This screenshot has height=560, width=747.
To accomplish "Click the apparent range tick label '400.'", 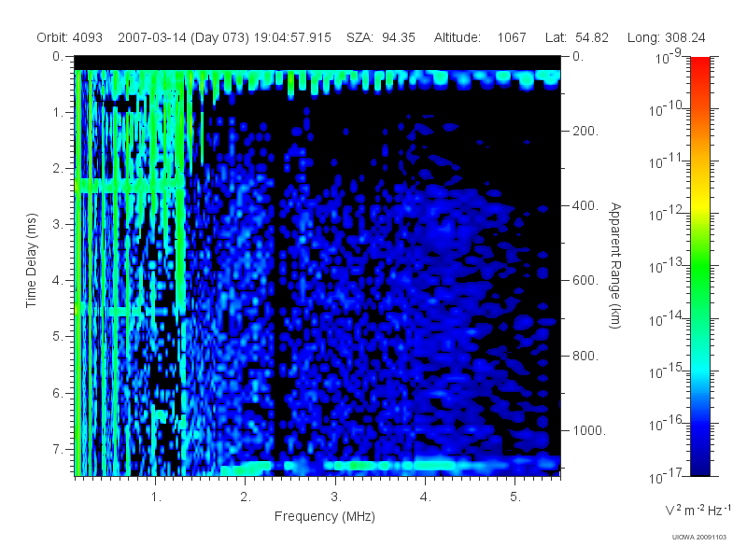I will coord(585,205).
